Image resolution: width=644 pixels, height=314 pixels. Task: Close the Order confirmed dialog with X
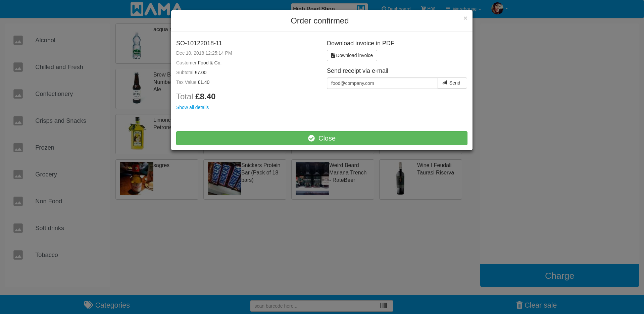click(x=465, y=18)
